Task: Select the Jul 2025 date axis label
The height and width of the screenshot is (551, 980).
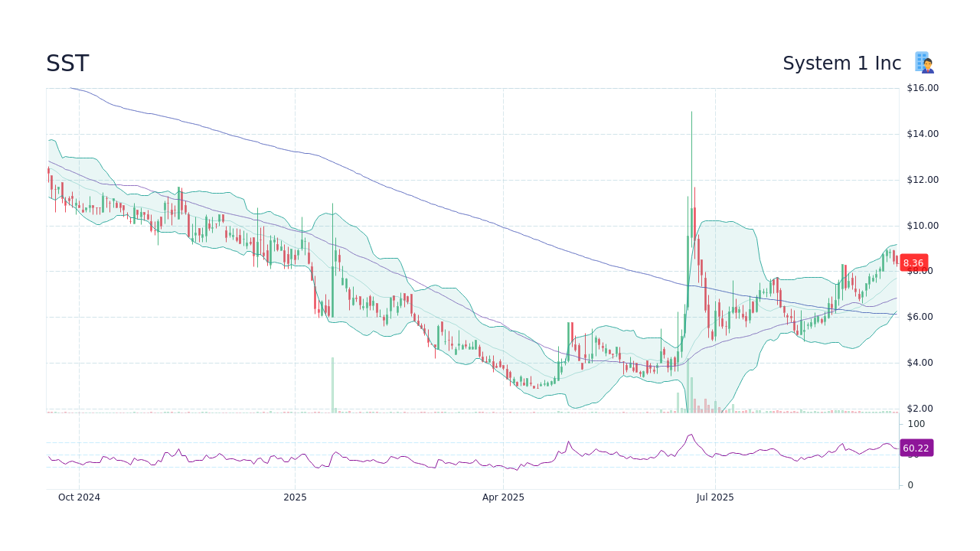Action: [x=715, y=497]
